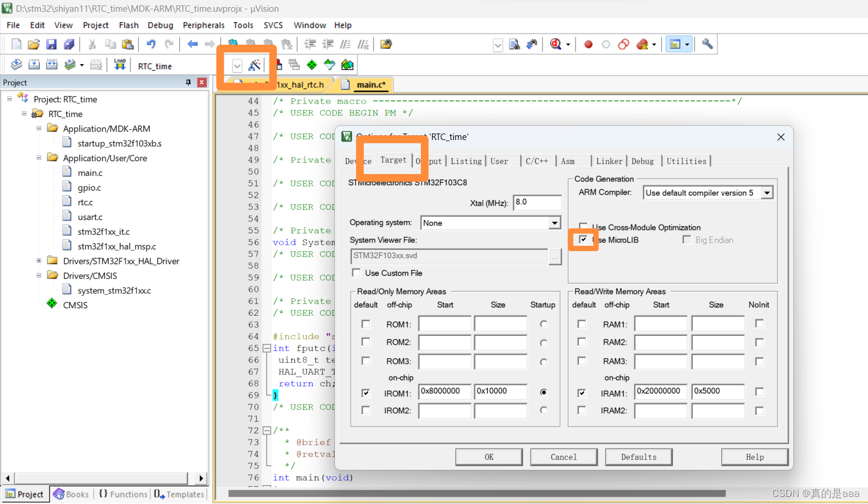Switch to the Linker options tab
The width and height of the screenshot is (868, 504).
click(609, 161)
